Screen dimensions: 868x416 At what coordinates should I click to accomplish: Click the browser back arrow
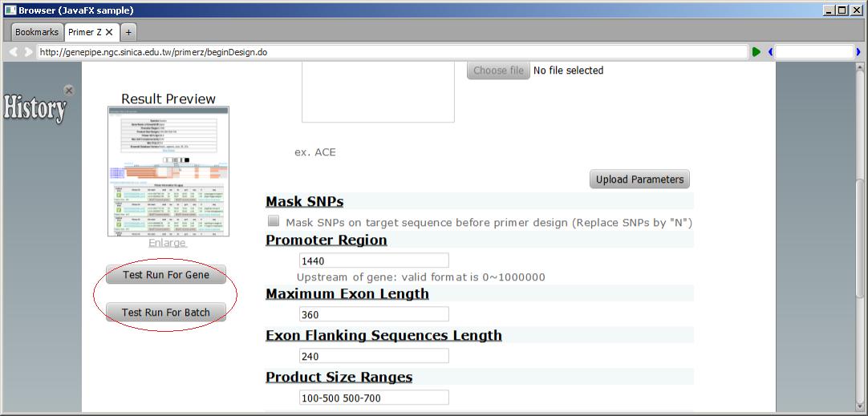13,52
